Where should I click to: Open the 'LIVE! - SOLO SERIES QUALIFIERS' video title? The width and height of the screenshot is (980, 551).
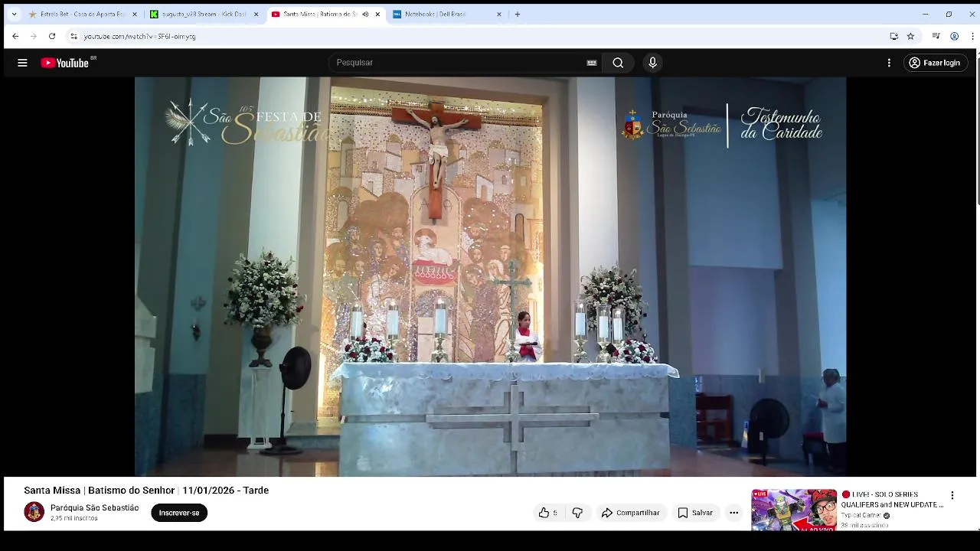tap(893, 500)
